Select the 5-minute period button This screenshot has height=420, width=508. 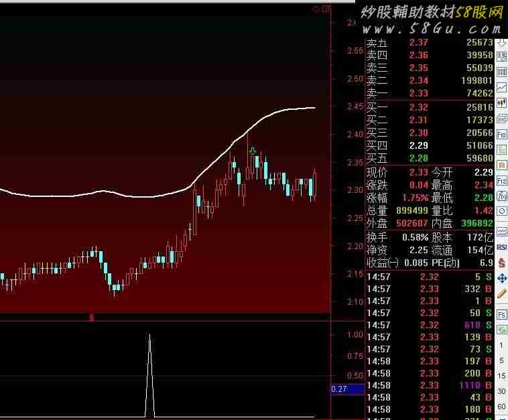(501, 360)
